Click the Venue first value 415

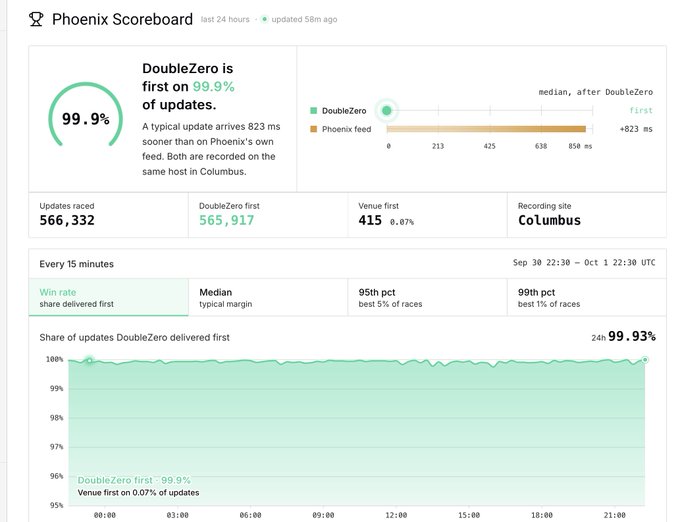[370, 220]
